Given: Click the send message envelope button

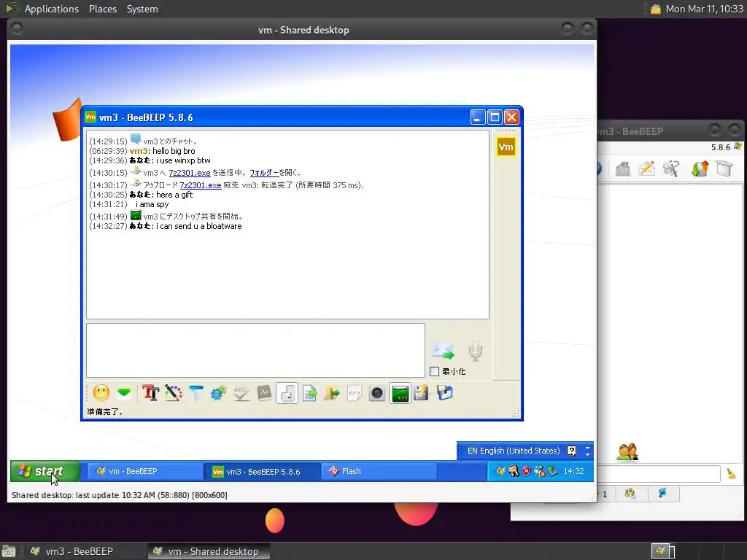Looking at the screenshot, I should pos(443,351).
